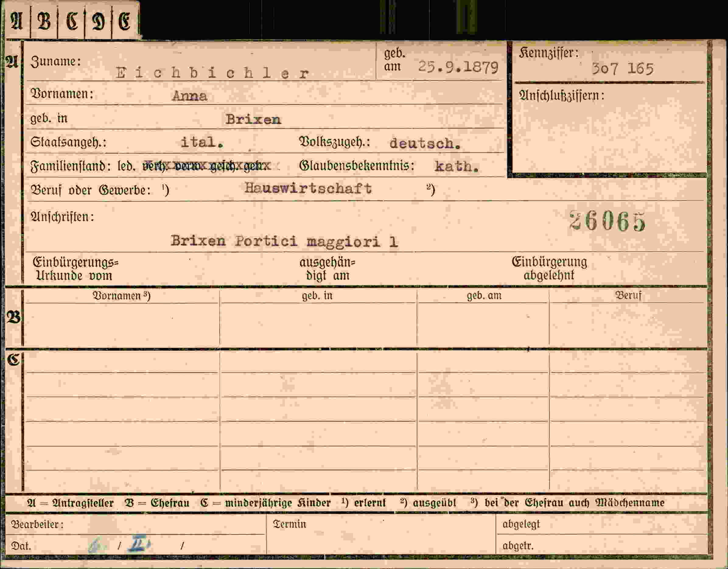Click the 'ausgehändigt am' label

pyautogui.click(x=327, y=269)
